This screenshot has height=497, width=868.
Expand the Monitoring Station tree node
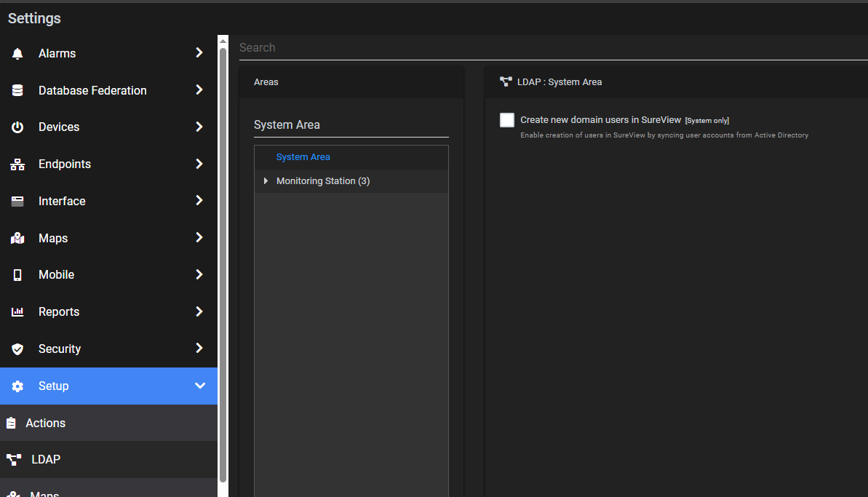(266, 181)
